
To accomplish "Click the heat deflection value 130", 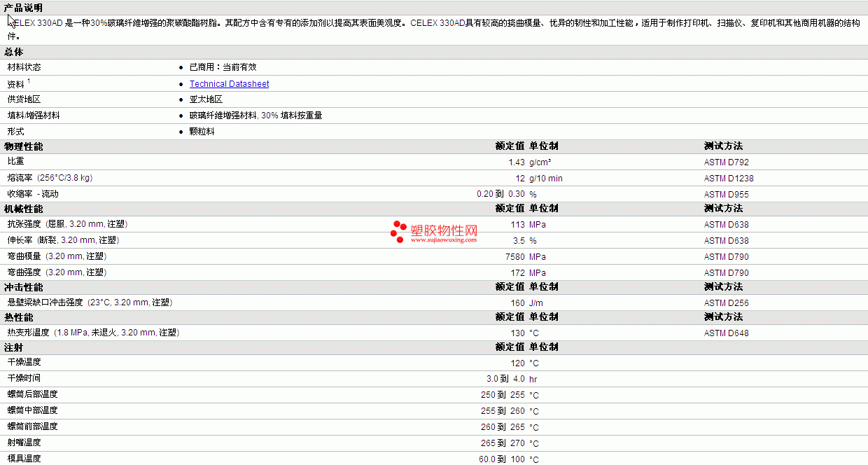I will [518, 333].
